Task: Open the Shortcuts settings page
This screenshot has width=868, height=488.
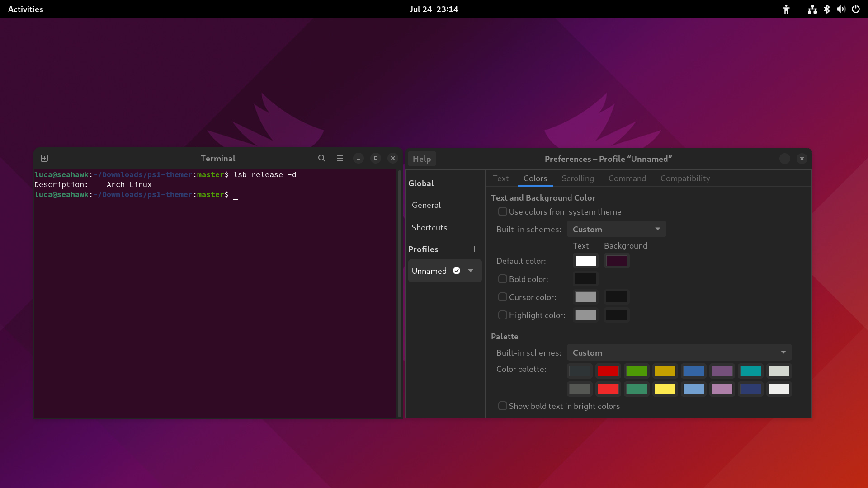Action: 429,228
